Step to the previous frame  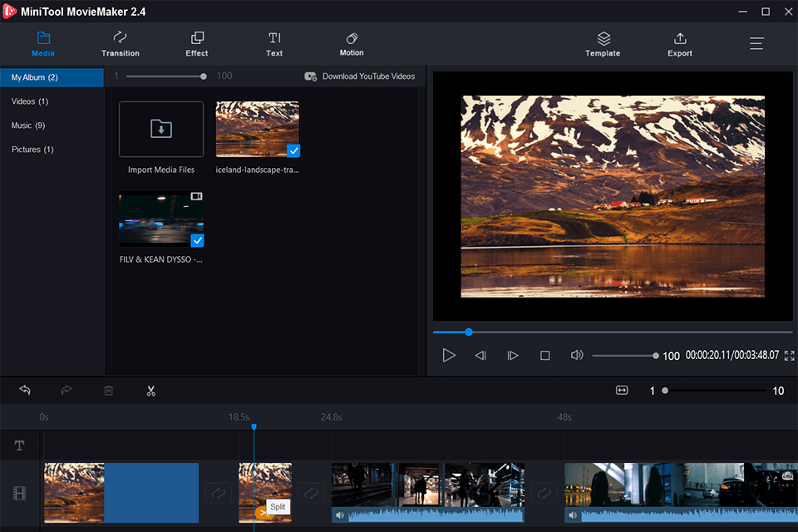click(480, 356)
